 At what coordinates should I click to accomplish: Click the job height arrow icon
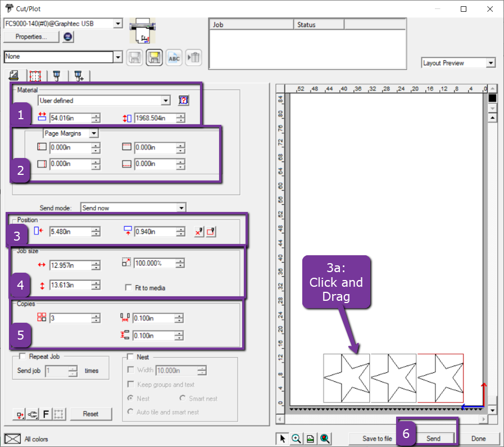click(x=42, y=286)
